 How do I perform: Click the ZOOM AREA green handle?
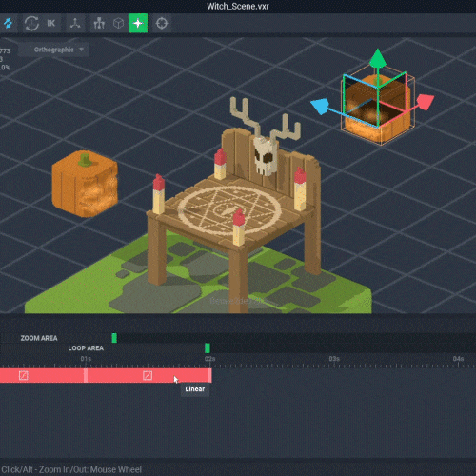(114, 338)
